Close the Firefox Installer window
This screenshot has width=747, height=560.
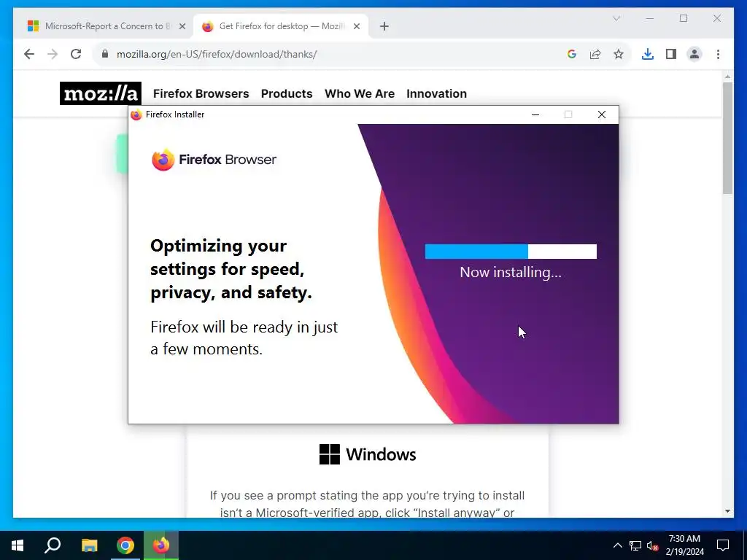tap(602, 114)
